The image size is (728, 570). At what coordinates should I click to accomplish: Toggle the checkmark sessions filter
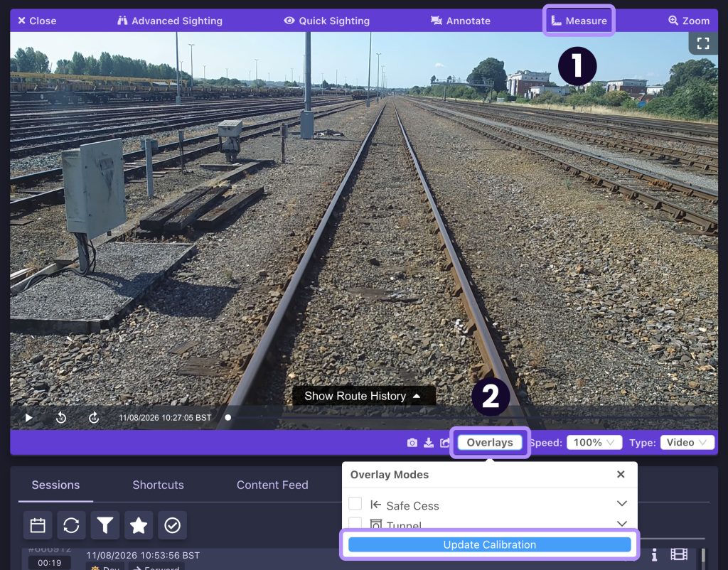172,525
